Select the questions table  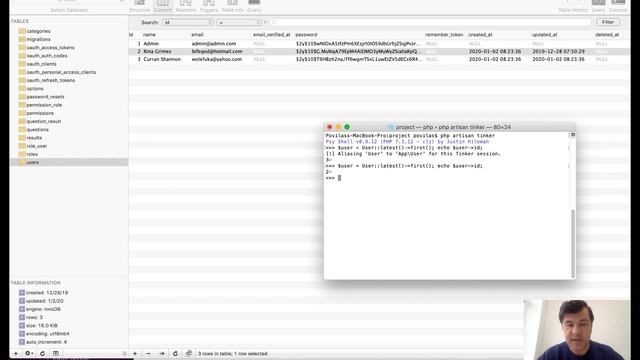37,129
